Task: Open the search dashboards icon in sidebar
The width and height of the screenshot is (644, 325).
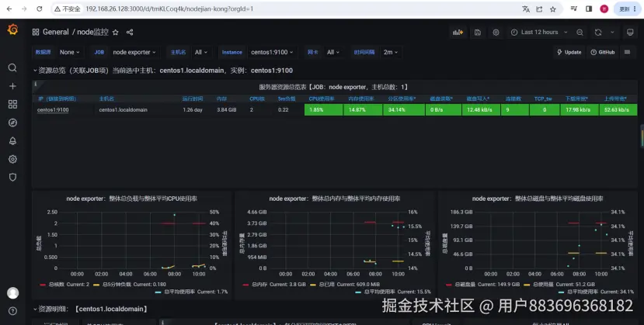Action: pyautogui.click(x=12, y=67)
